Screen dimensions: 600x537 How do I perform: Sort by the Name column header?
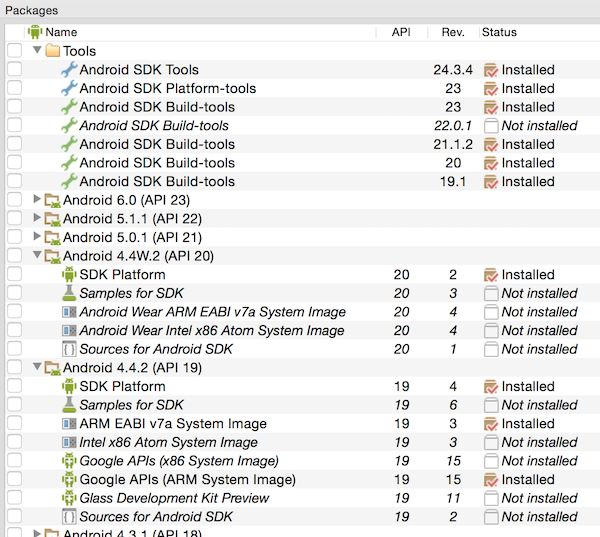[61, 32]
